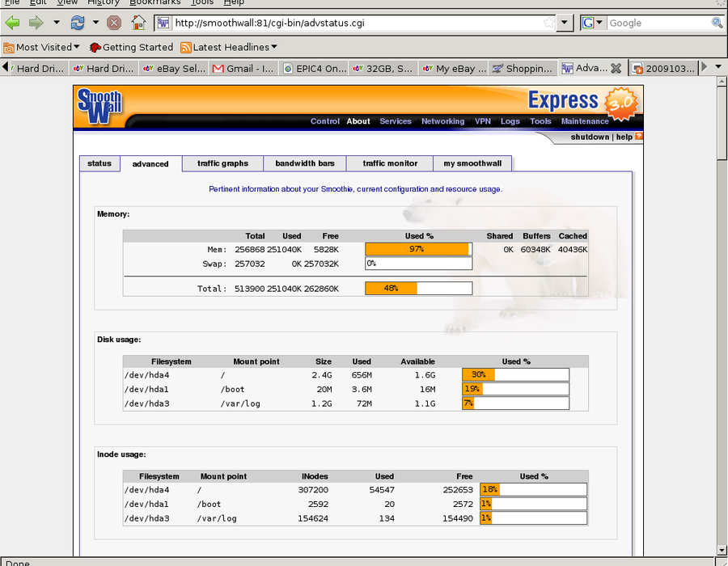
Task: Open the Control navigation menu
Action: point(325,121)
